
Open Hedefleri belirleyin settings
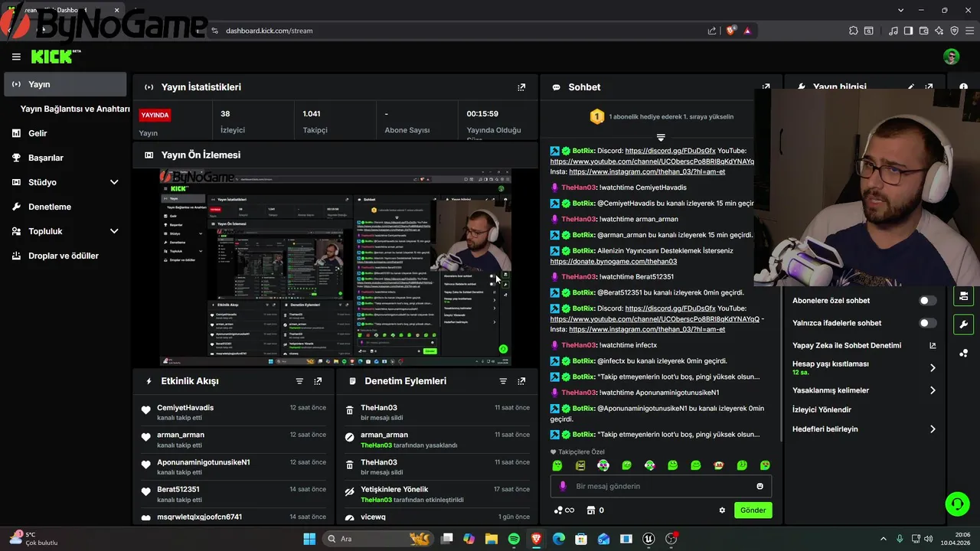(864, 429)
